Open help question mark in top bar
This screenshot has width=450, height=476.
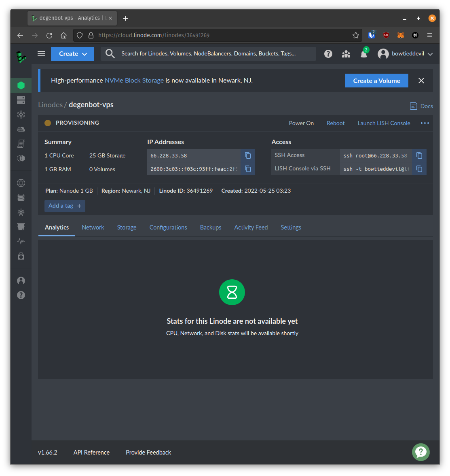tap(328, 54)
